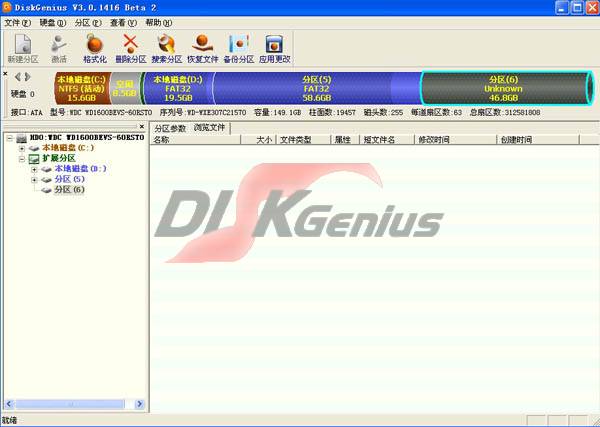600x427 pixels.
Task: Click the tree panel horizontal scrollbar thumb
Action: click(x=69, y=404)
